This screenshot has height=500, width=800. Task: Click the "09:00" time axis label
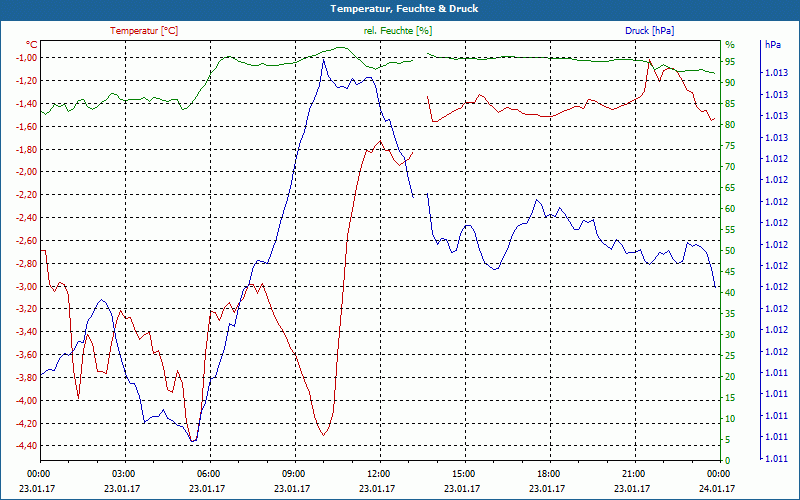294,473
